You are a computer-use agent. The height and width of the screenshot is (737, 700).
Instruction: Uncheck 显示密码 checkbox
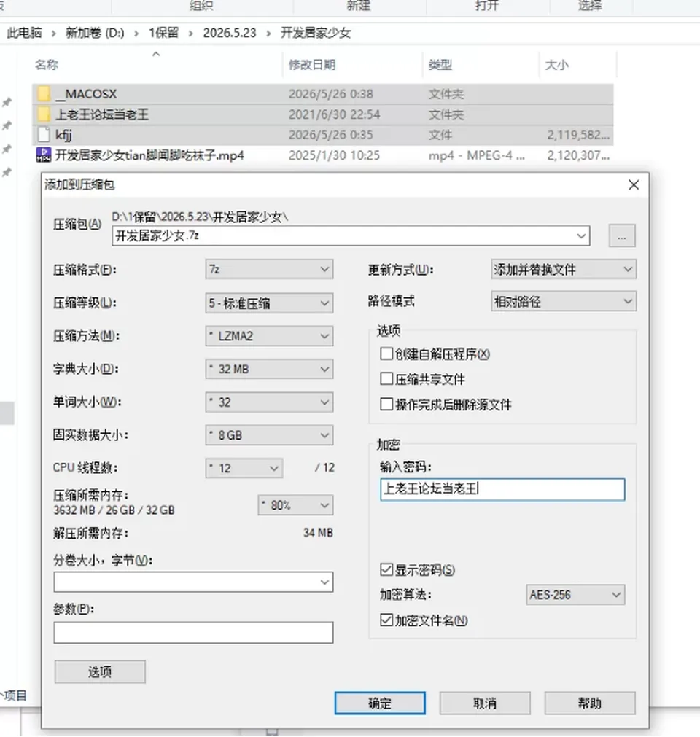386,569
